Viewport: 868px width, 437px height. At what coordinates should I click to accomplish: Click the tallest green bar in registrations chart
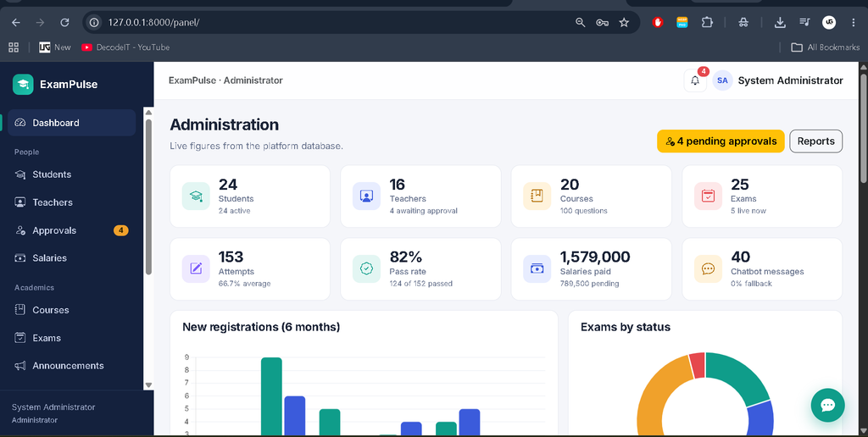pyautogui.click(x=271, y=396)
